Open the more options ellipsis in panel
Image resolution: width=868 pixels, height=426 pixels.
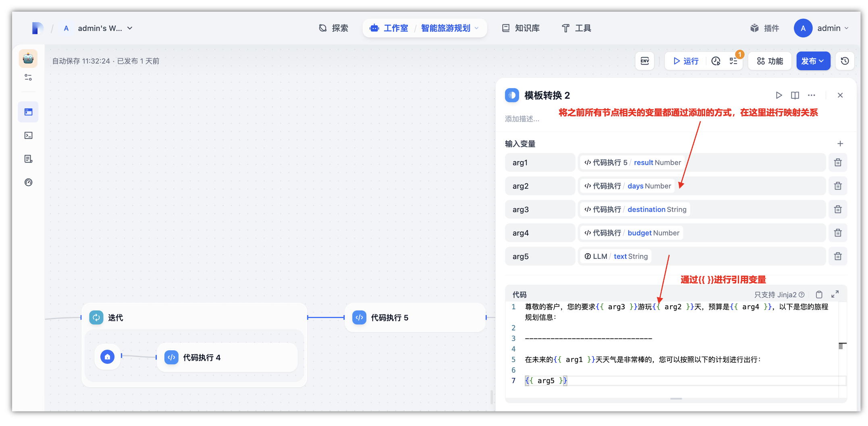pyautogui.click(x=812, y=95)
